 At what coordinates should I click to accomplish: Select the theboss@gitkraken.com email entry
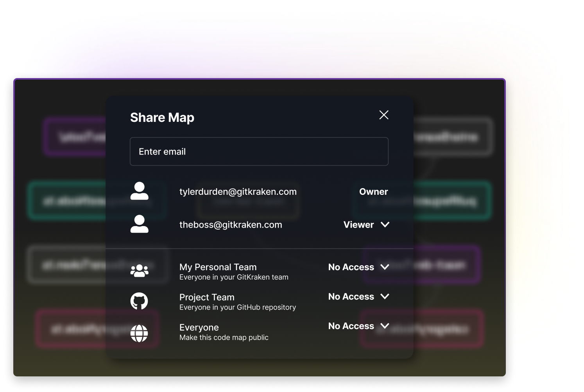pos(231,225)
